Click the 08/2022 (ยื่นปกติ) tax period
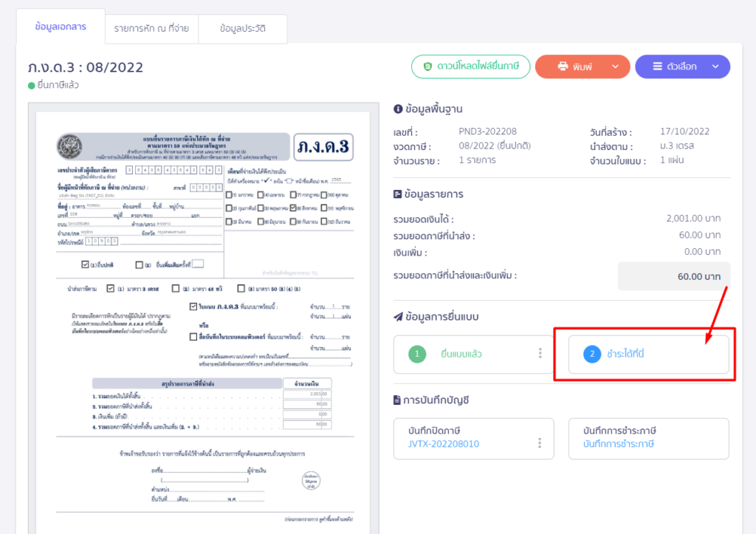Viewport: 756px width, 534px height. point(495,146)
